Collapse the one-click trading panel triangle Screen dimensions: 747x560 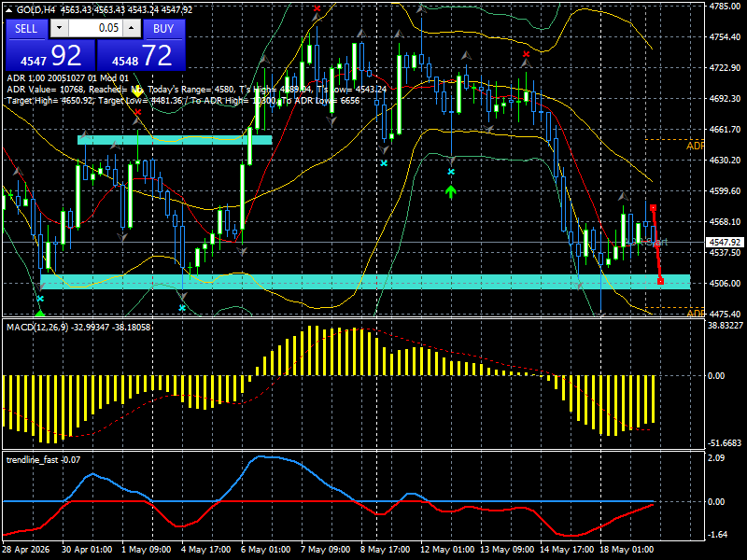click(x=9, y=10)
